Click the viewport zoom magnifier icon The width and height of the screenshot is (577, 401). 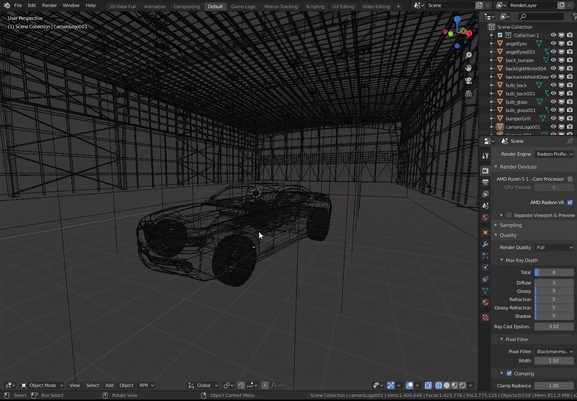468,55
